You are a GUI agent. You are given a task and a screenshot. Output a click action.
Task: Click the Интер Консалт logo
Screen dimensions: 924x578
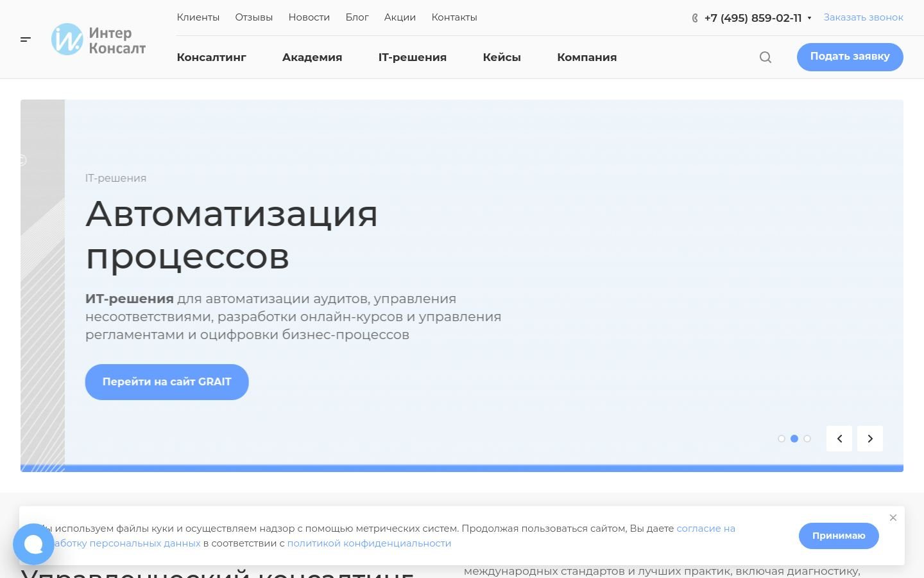pyautogui.click(x=99, y=39)
